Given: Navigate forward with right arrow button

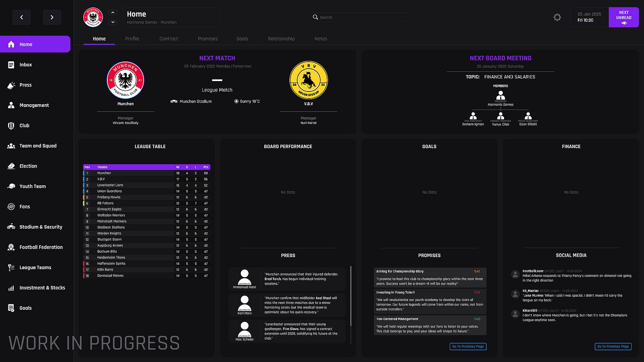Looking at the screenshot, I should click(52, 17).
